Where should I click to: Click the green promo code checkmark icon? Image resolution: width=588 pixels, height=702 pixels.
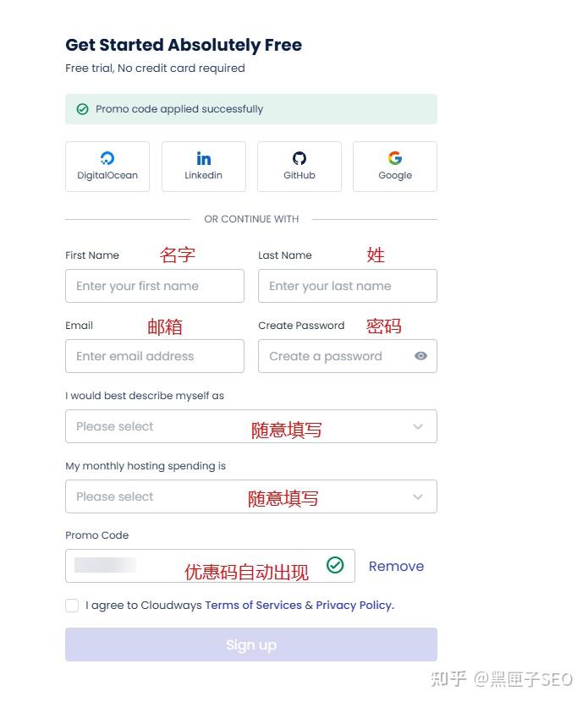click(335, 565)
